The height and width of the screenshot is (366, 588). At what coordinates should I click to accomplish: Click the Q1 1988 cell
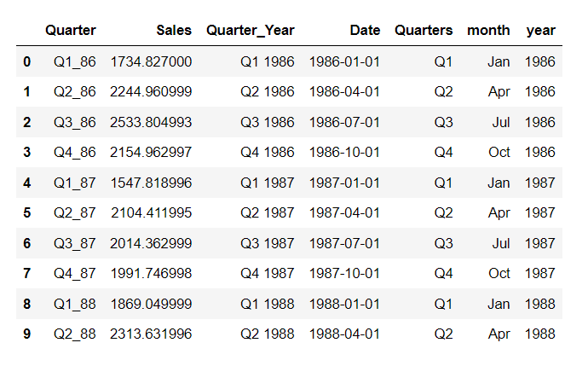(268, 304)
